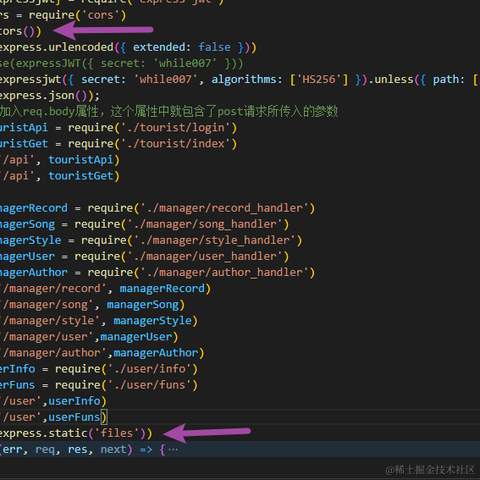480x480 pixels.
Task: Click managerUser in the '/manager/user' route
Action: click(136, 337)
